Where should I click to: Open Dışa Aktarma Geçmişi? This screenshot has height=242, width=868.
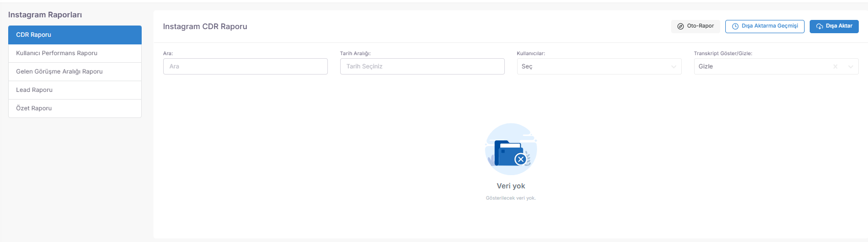tap(765, 26)
